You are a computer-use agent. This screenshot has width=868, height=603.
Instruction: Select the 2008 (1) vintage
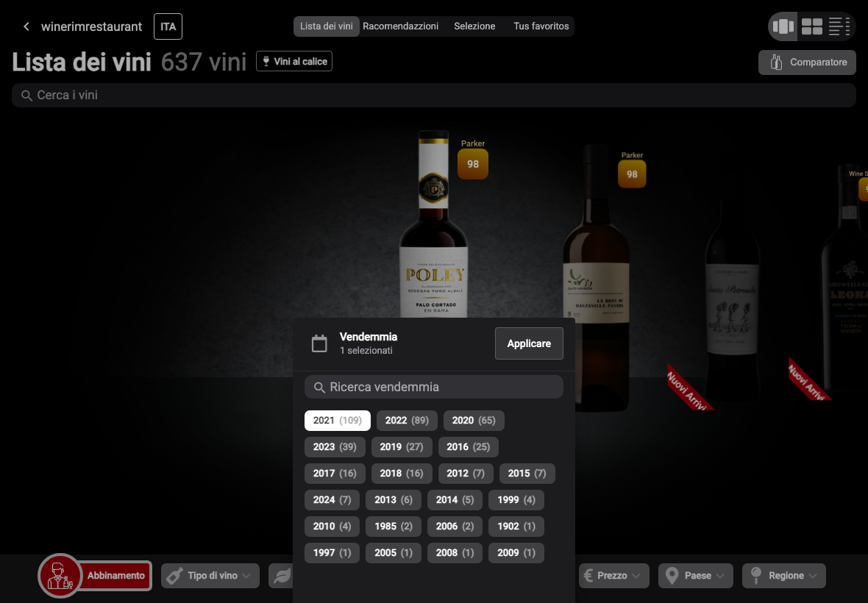[455, 553]
